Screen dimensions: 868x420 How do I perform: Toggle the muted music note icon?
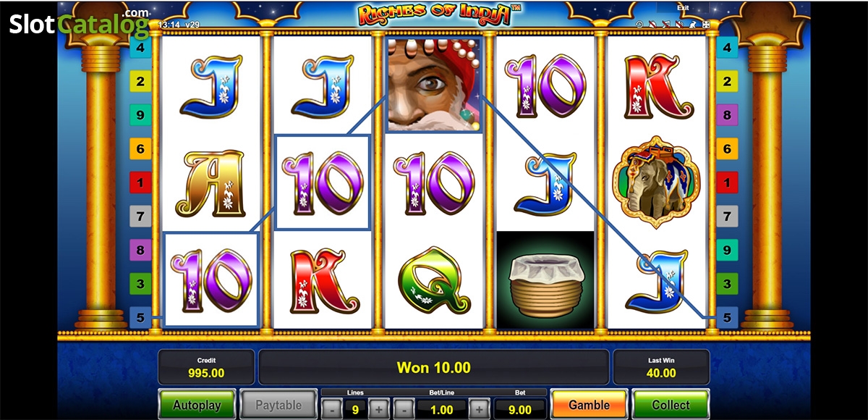[666, 25]
